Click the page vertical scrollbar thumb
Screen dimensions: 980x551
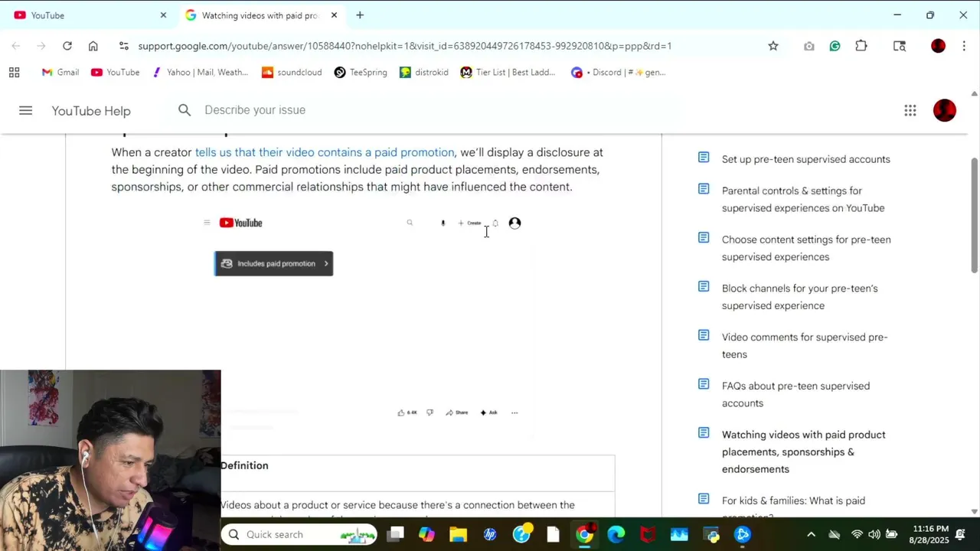975,216
